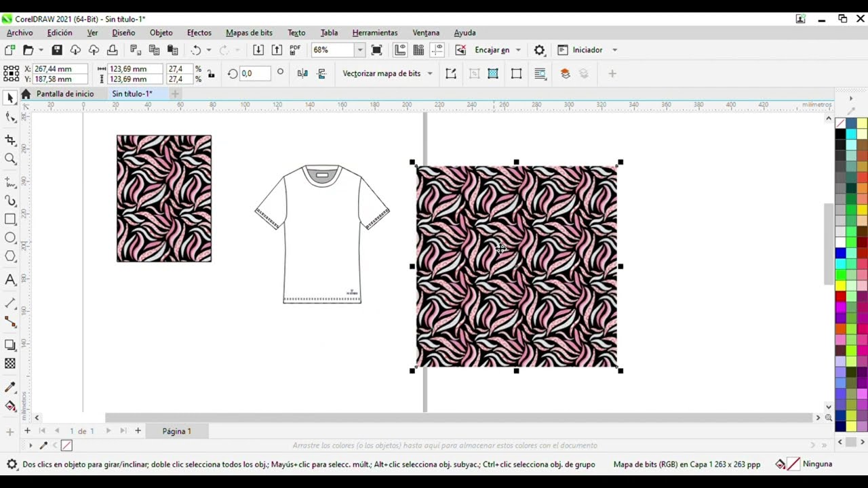868x488 pixels.
Task: Toggle the lock ratio padlock
Action: [211, 73]
